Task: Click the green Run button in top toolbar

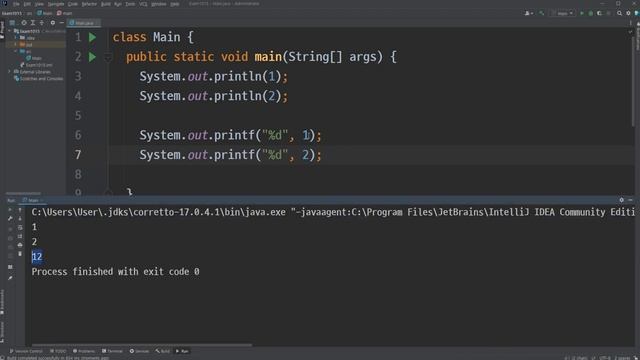Action: pos(582,13)
